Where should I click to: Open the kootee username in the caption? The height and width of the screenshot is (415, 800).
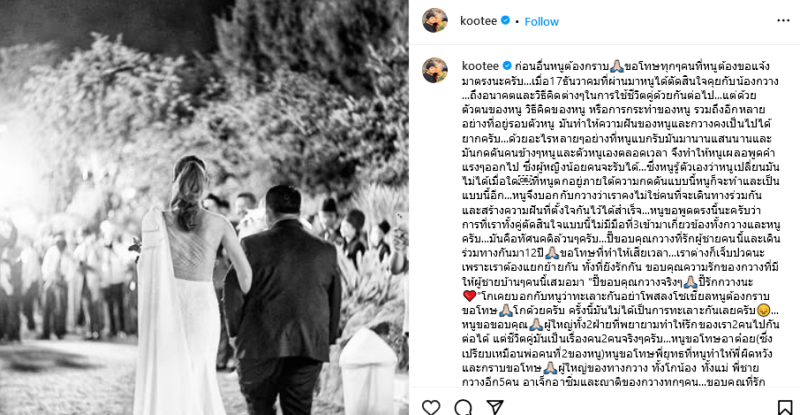480,66
